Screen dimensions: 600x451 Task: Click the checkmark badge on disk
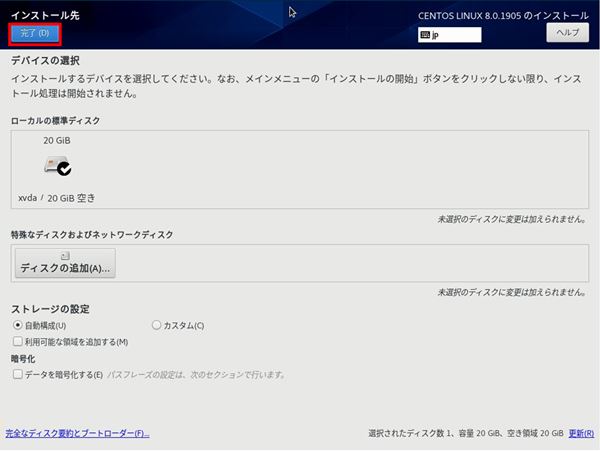click(64, 169)
